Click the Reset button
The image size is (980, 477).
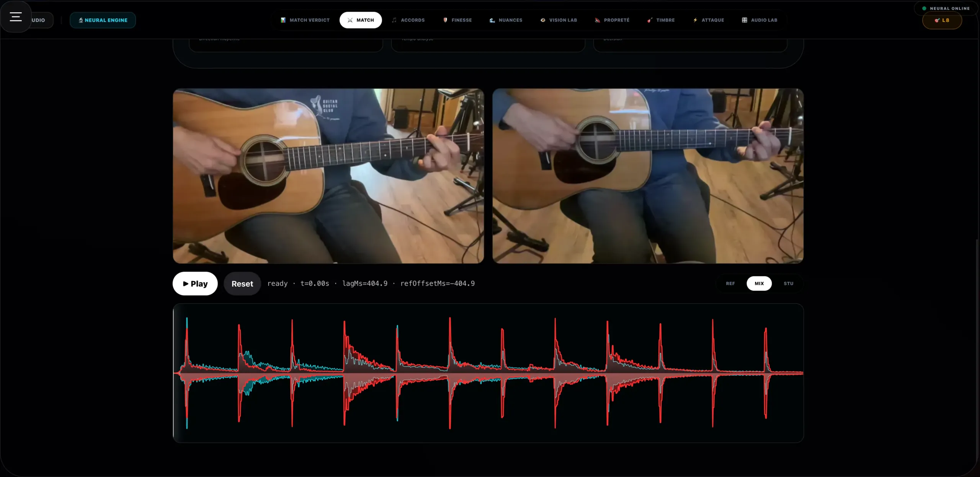(242, 283)
